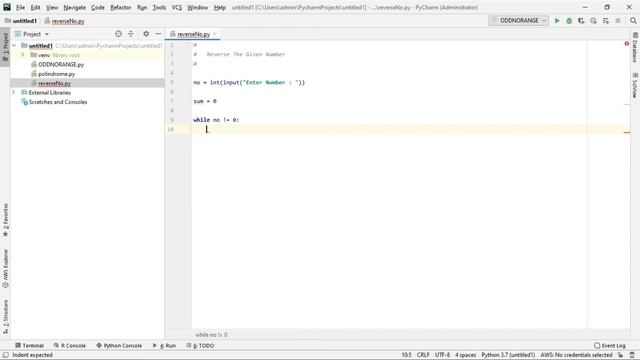The width and height of the screenshot is (640, 360).
Task: Open the Event Log
Action: click(610, 345)
